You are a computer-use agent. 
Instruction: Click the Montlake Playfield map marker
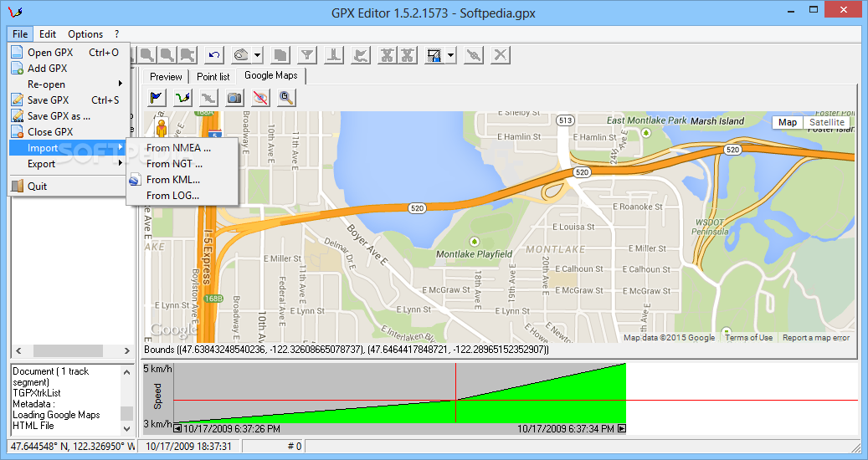pyautogui.click(x=474, y=242)
